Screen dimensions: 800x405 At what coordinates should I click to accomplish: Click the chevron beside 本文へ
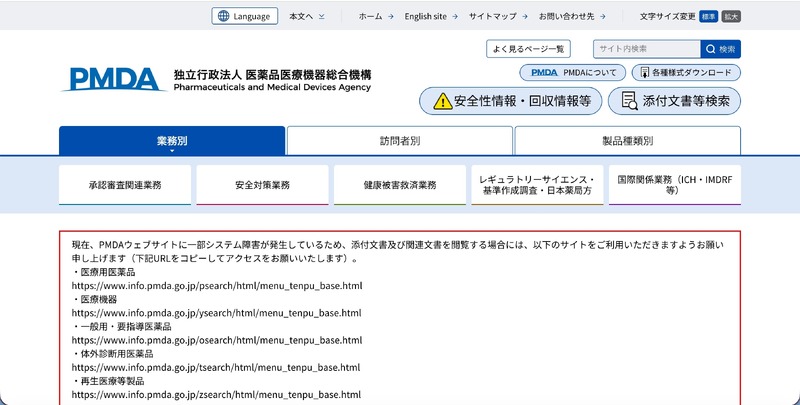coord(321,16)
